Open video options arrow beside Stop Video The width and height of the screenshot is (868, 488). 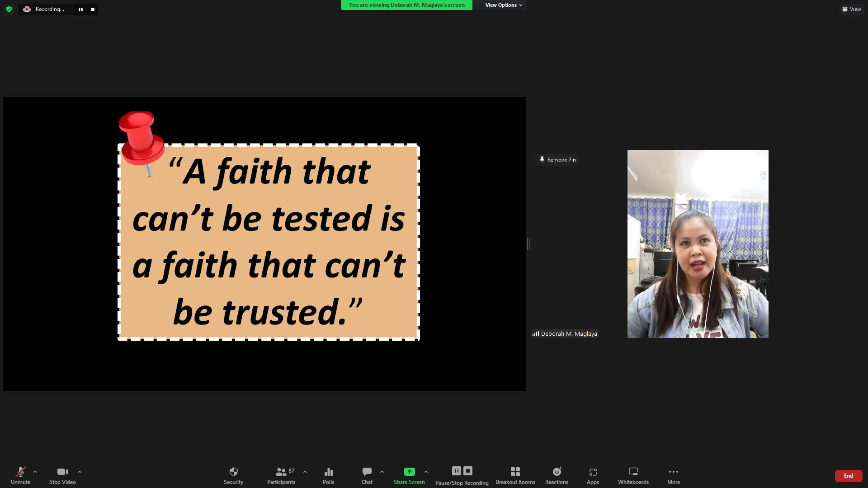80,472
